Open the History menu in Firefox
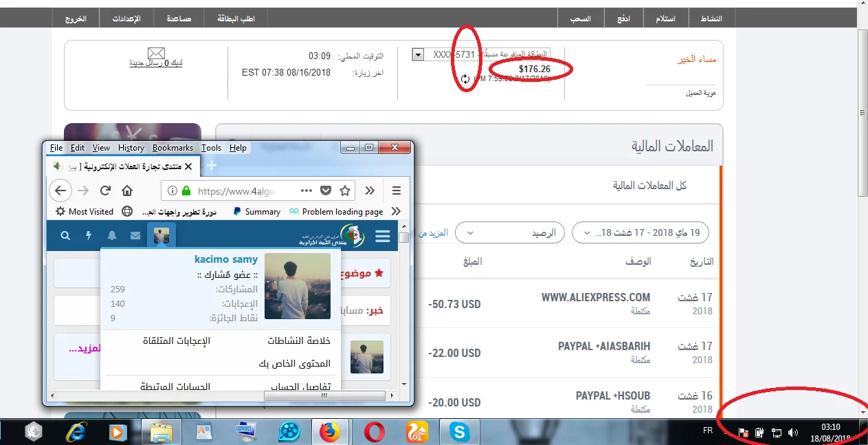Screen dimensions: 868x445 click(x=131, y=148)
